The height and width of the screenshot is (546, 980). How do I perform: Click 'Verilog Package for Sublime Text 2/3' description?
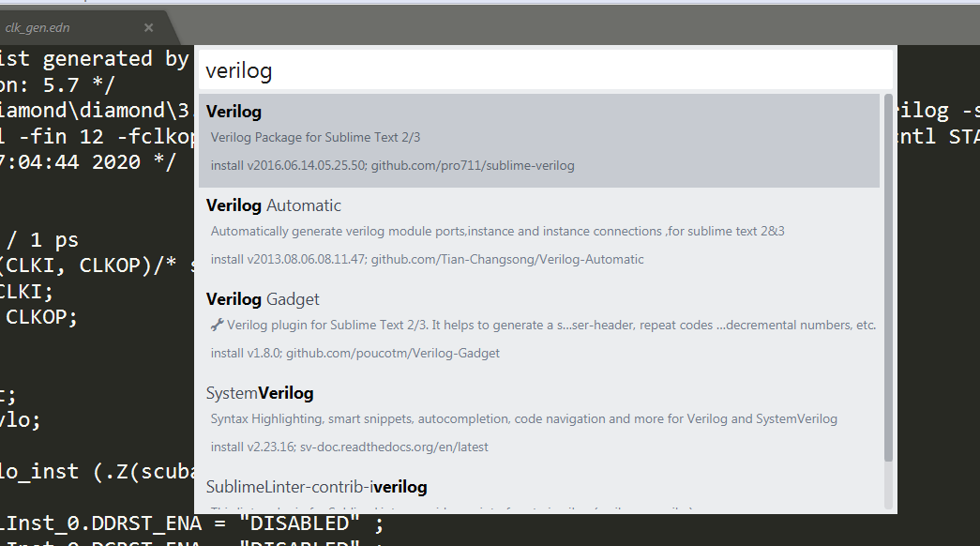point(315,138)
